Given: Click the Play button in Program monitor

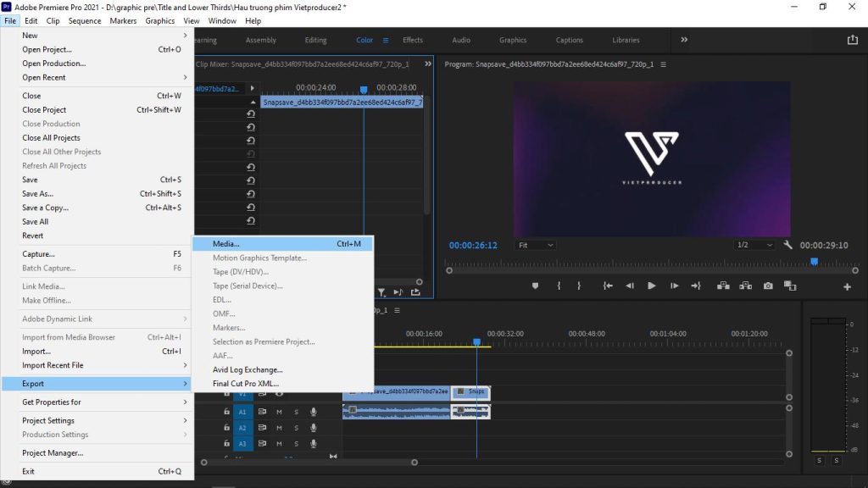Looking at the screenshot, I should pos(651,286).
